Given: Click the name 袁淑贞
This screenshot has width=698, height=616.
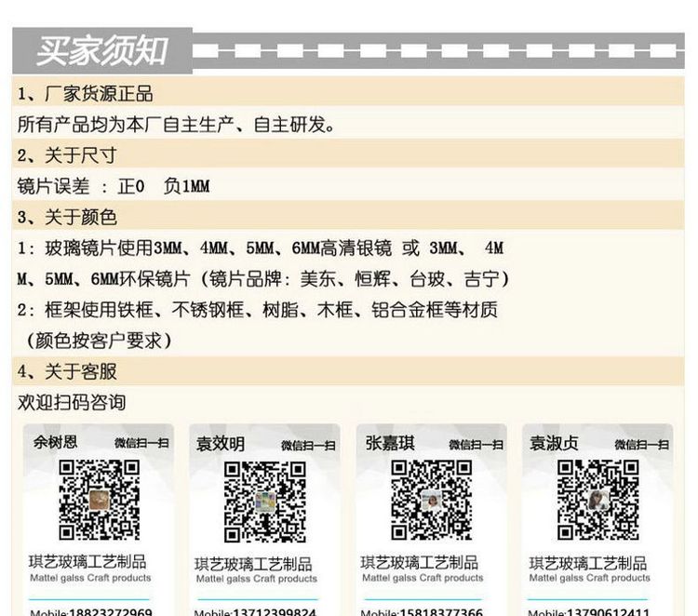Looking at the screenshot, I should [554, 443].
